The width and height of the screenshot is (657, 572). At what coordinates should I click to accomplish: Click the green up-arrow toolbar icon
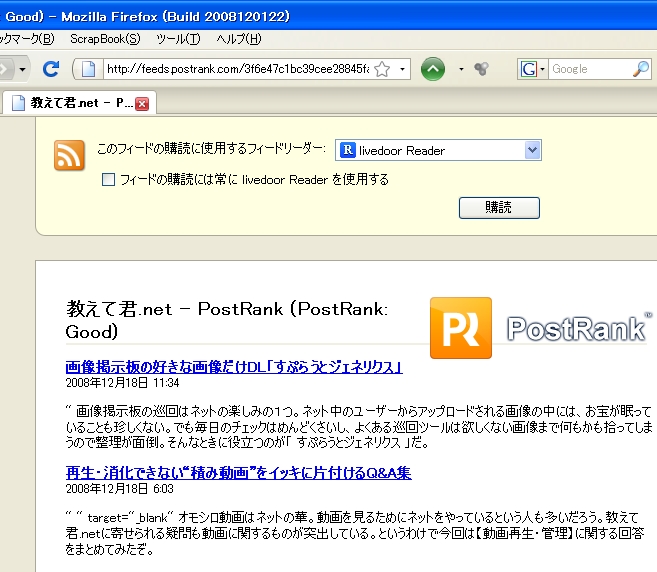[433, 69]
